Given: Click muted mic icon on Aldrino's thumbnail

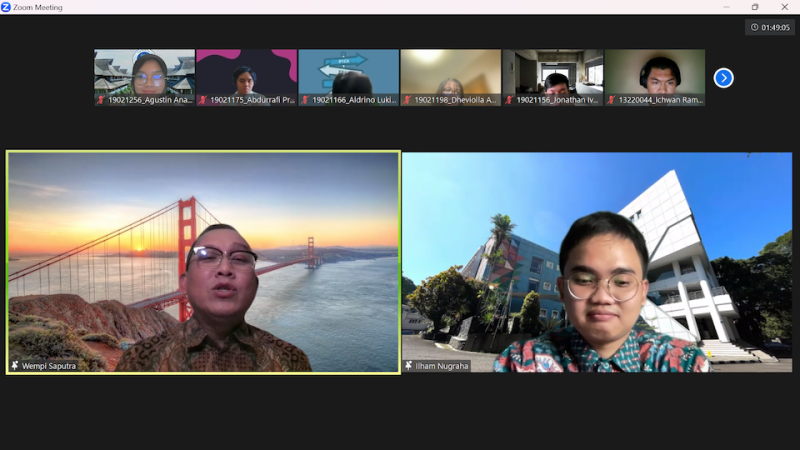Looking at the screenshot, I should [x=305, y=100].
